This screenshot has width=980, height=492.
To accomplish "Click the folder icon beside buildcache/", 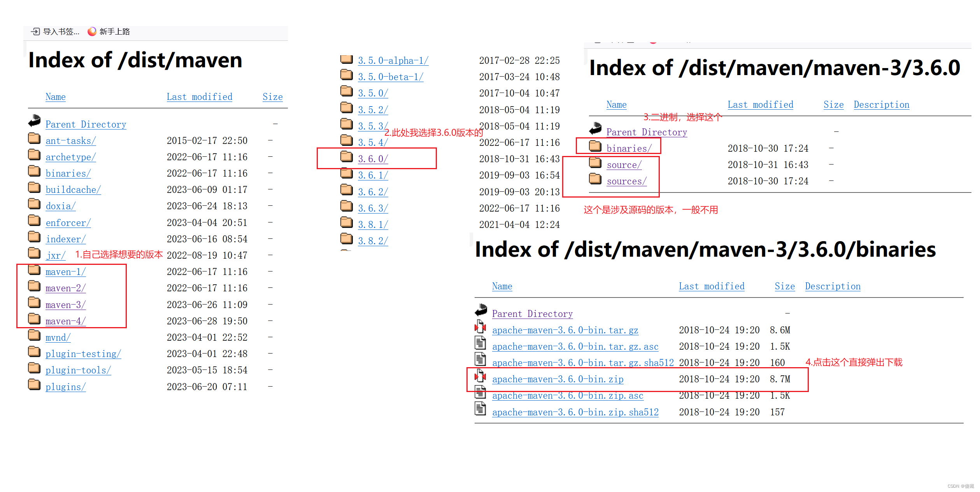I will 34,187.
